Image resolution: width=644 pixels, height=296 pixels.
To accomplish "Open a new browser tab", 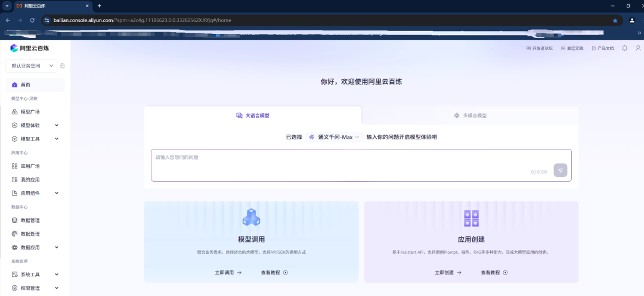I will 99,6.
